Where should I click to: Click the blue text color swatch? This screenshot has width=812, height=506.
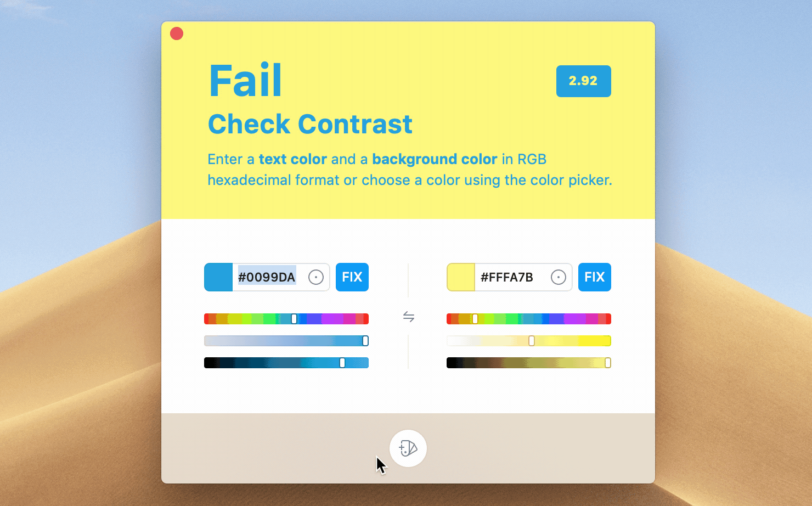coord(218,277)
